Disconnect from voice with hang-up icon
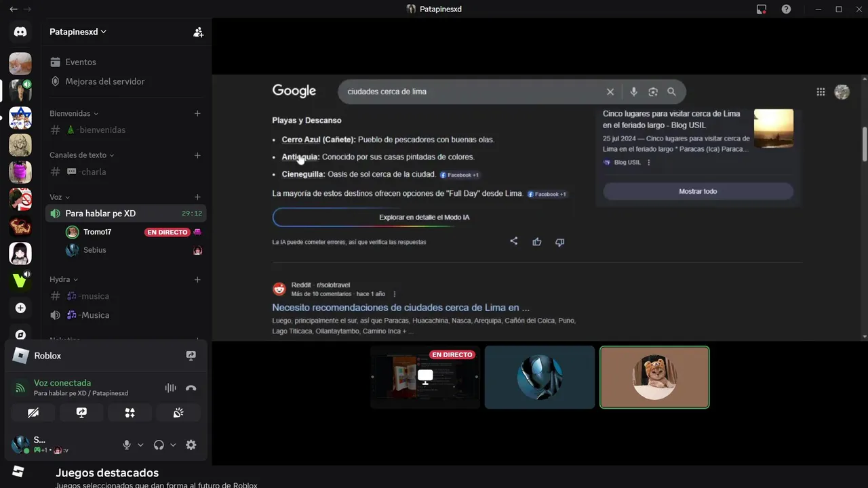This screenshot has width=868, height=488. [x=191, y=388]
